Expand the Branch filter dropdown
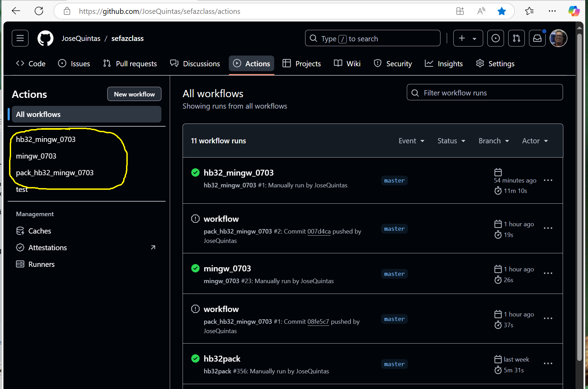The width and height of the screenshot is (588, 389). coord(494,141)
